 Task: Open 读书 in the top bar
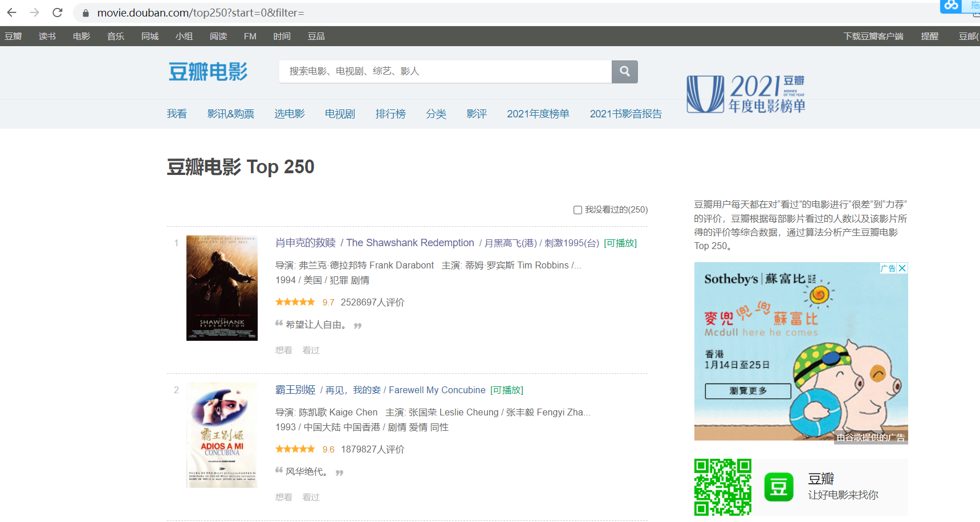tap(47, 36)
